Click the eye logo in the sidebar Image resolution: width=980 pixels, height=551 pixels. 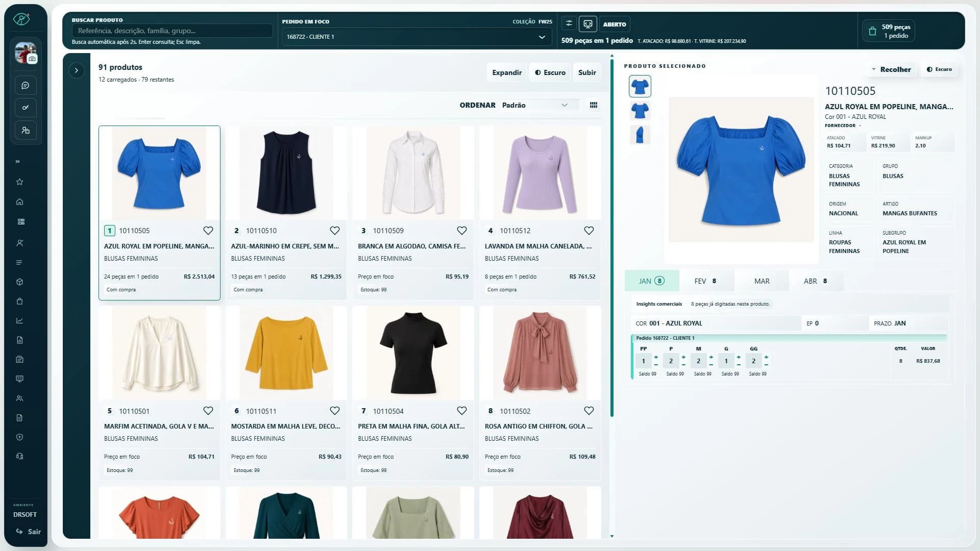tap(21, 19)
